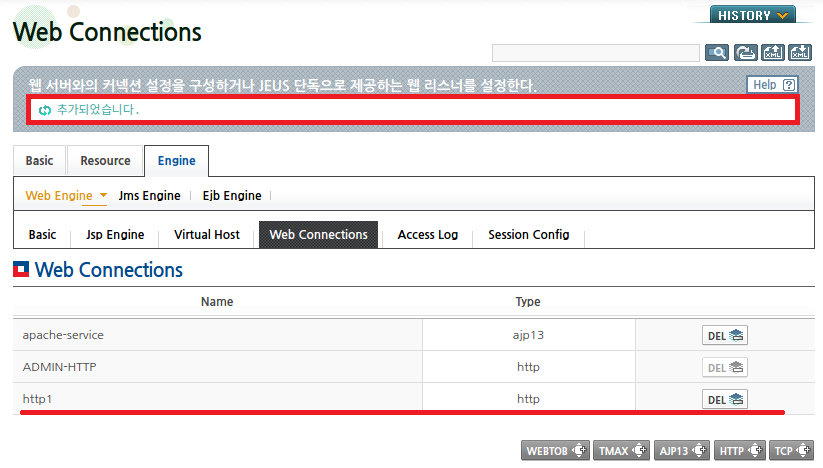Go to the Jsp Engine sub-tab
The image size is (823, 468).
pos(115,235)
